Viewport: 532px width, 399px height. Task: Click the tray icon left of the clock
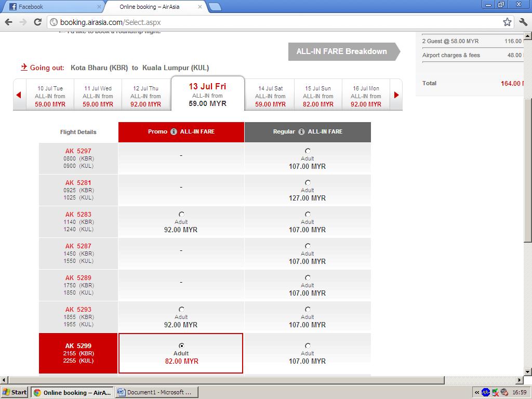504,393
